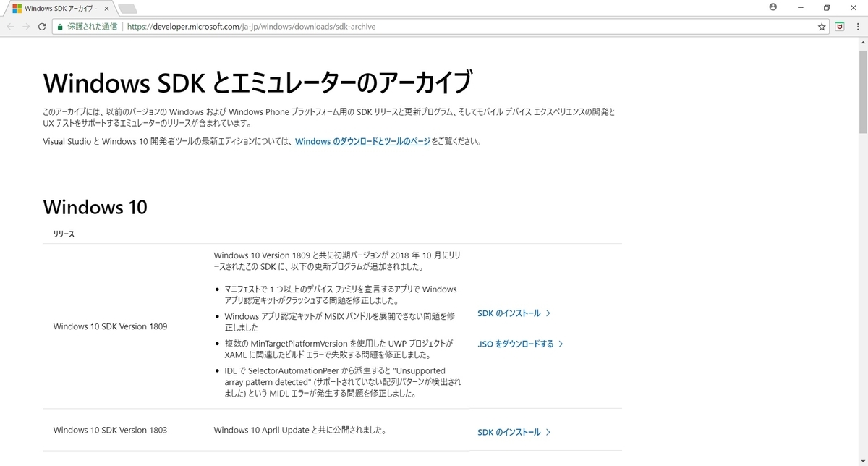Click the chevron beside SDK のインストール 1809

click(550, 313)
